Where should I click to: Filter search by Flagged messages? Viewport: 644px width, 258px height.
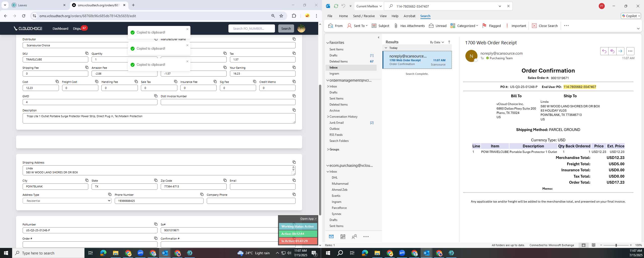coord(492,26)
